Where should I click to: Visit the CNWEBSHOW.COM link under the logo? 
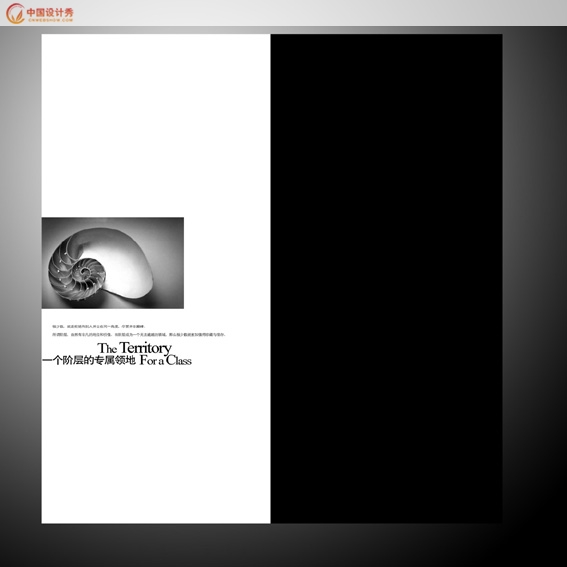coord(51,20)
